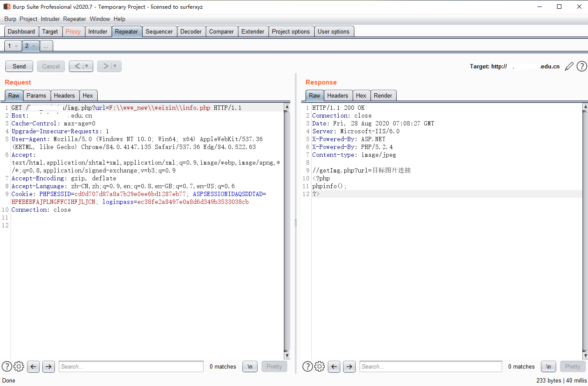588x386 pixels.
Task: Select the response Raw view tab
Action: tap(315, 95)
